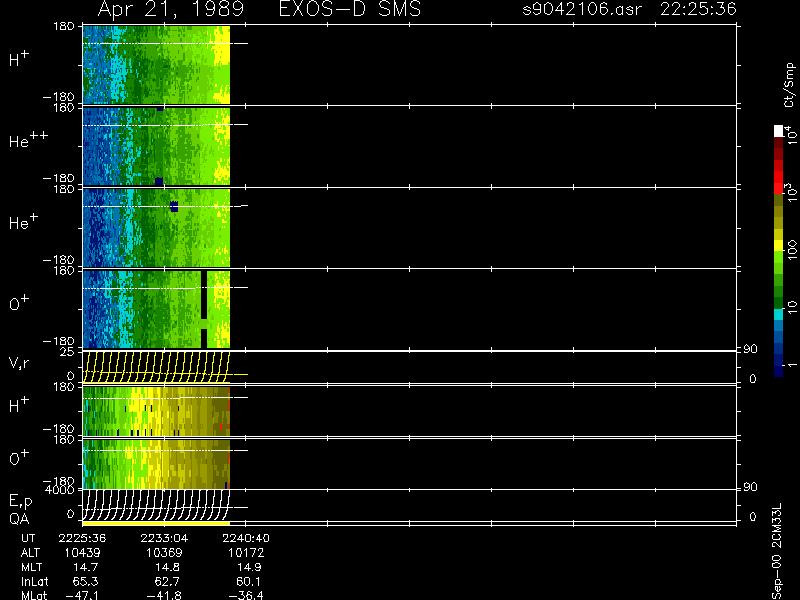
Task: Click the V,r yellow sawtooth plot
Action: (156, 367)
